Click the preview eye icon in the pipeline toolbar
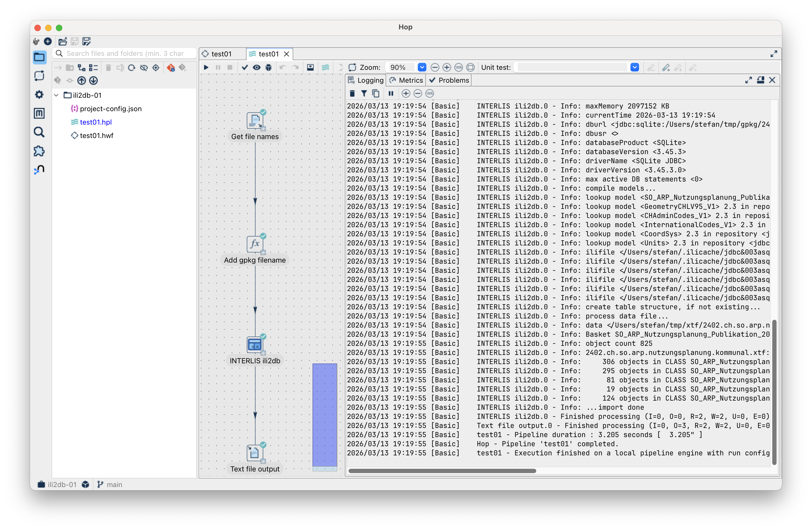The width and height of the screenshot is (812, 530). pos(256,68)
